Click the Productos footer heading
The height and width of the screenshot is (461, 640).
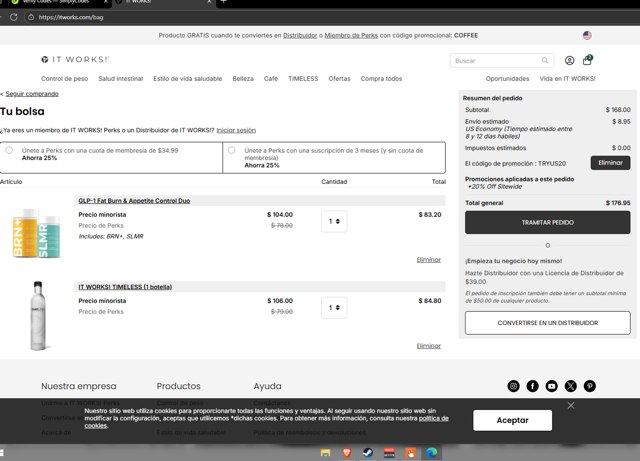point(178,386)
